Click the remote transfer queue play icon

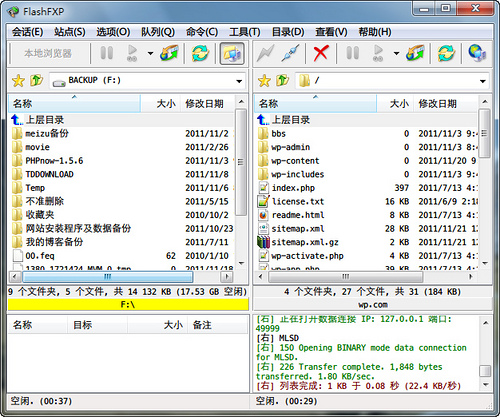pyautogui.click(x=378, y=53)
